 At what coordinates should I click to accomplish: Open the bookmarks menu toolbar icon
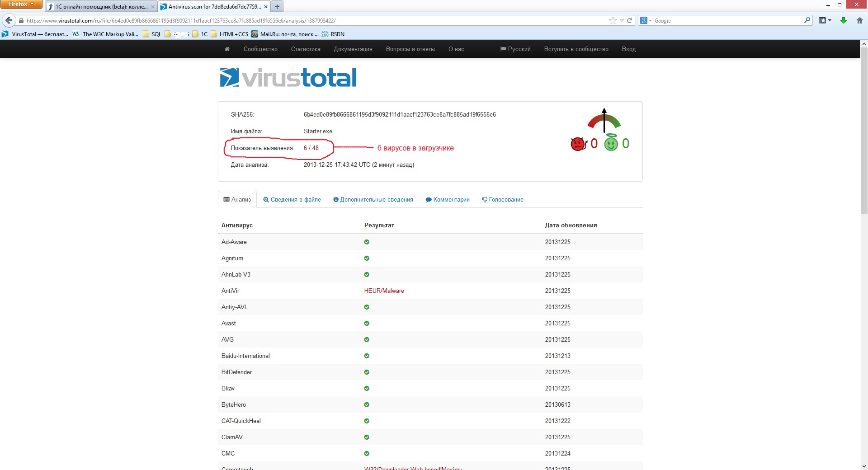coord(825,20)
